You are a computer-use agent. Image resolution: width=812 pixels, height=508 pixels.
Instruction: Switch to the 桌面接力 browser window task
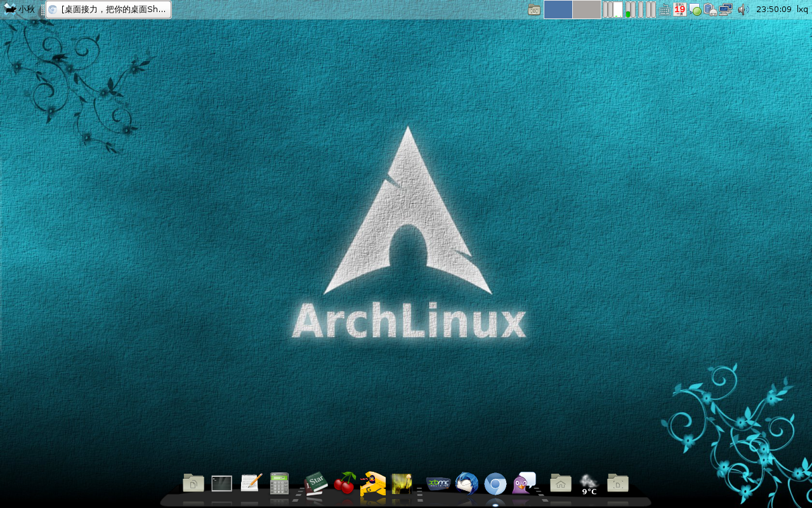[x=108, y=10]
